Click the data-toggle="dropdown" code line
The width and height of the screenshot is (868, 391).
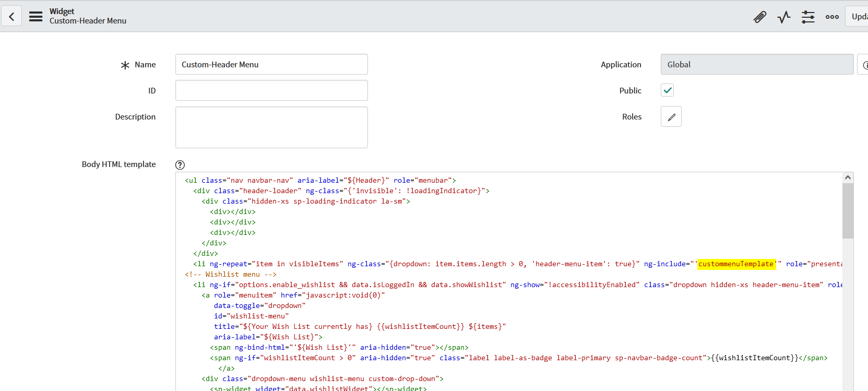click(x=259, y=305)
